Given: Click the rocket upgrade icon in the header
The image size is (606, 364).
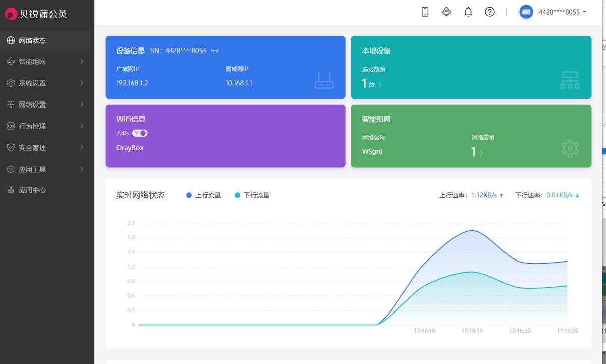Looking at the screenshot, I should [446, 11].
